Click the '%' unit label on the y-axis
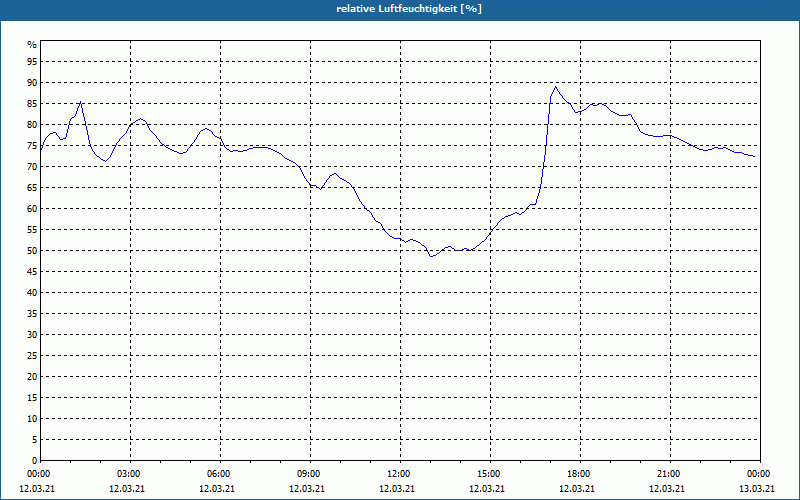The height and width of the screenshot is (500, 800). pos(32,45)
